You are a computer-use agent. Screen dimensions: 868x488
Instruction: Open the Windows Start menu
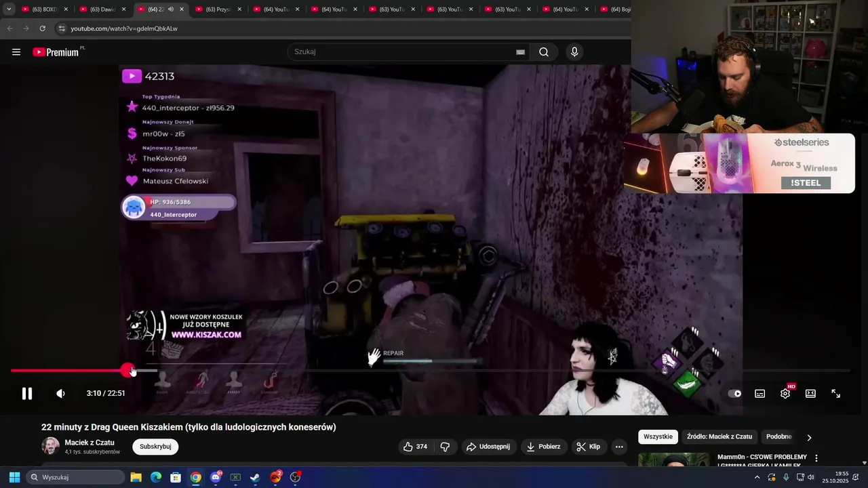coord(14,477)
